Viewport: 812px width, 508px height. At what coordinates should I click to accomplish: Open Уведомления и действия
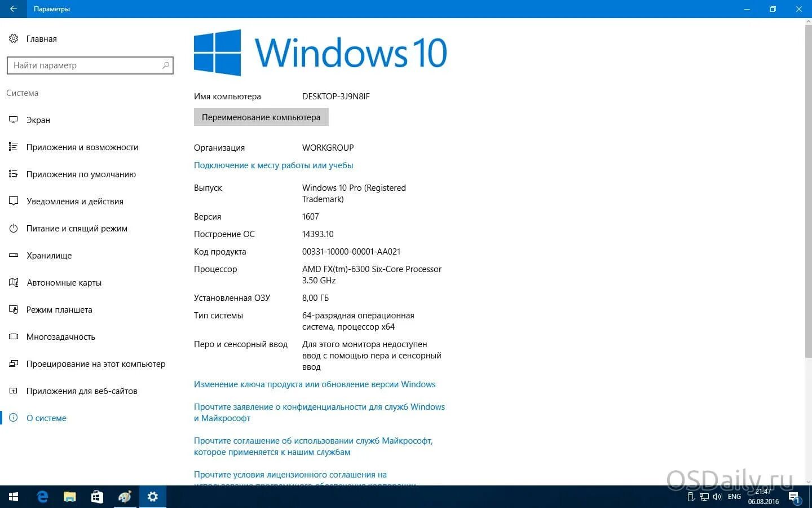[x=75, y=201]
